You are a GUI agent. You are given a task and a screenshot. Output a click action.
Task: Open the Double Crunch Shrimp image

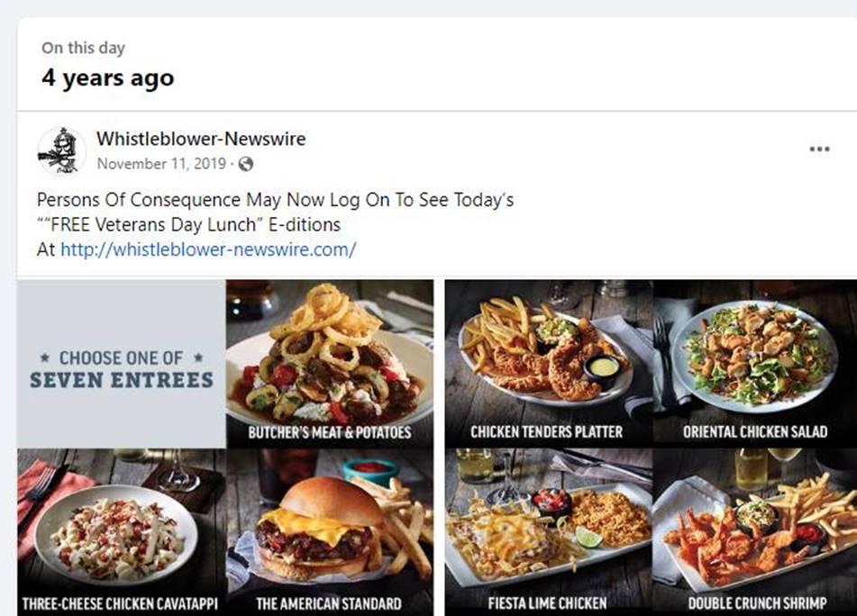[x=755, y=532]
